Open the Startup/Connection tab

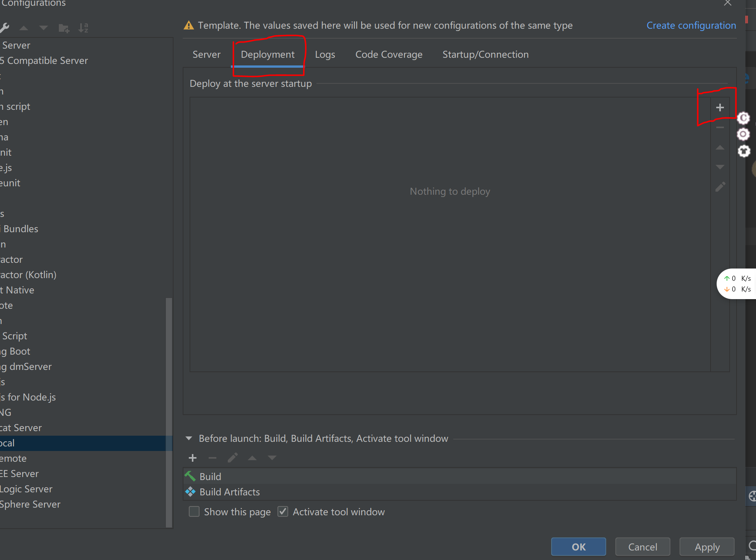[485, 55]
